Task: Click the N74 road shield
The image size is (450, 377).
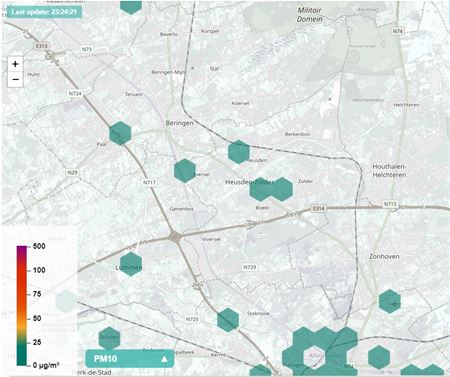Action: point(397,31)
